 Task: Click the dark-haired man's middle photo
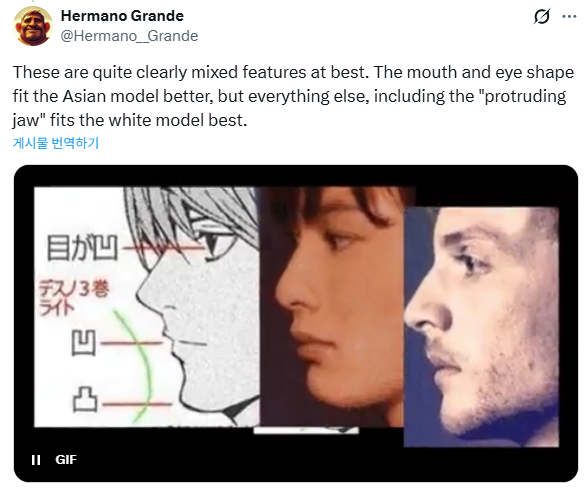(x=333, y=306)
